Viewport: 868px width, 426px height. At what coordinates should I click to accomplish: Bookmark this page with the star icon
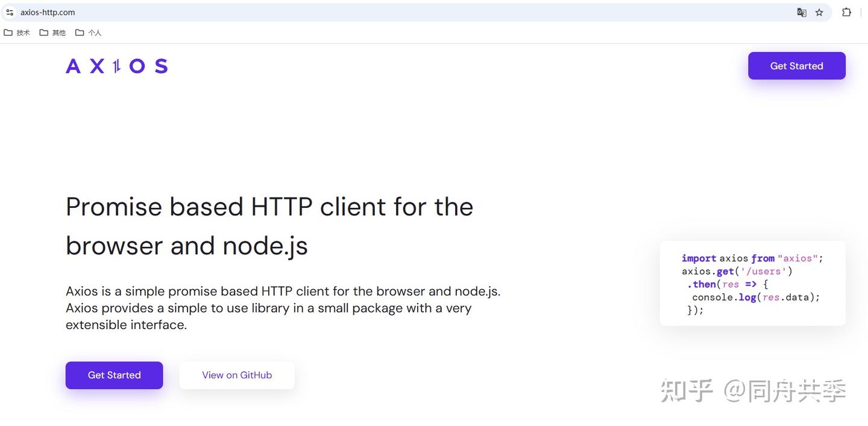[x=819, y=12]
